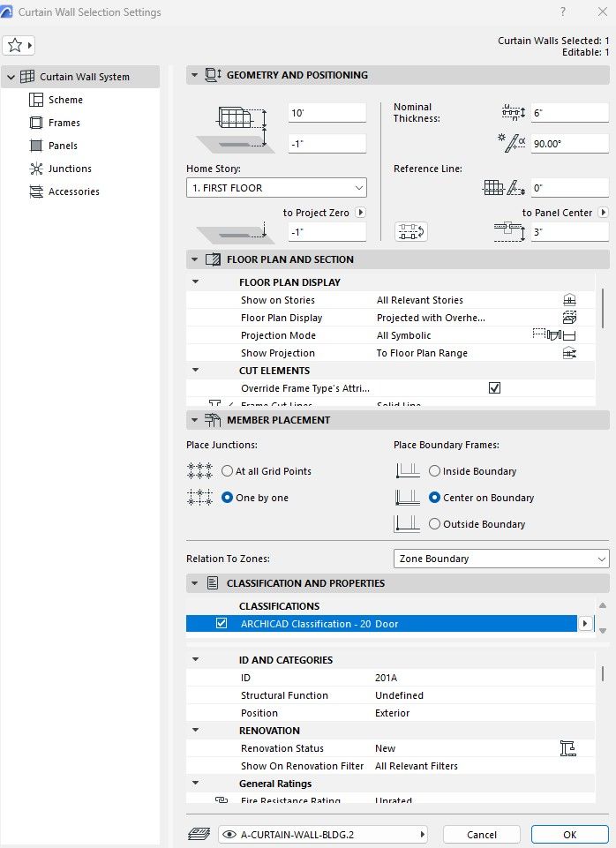Toggle layer visibility eye icon
Image resolution: width=616 pixels, height=848 pixels.
(229, 835)
